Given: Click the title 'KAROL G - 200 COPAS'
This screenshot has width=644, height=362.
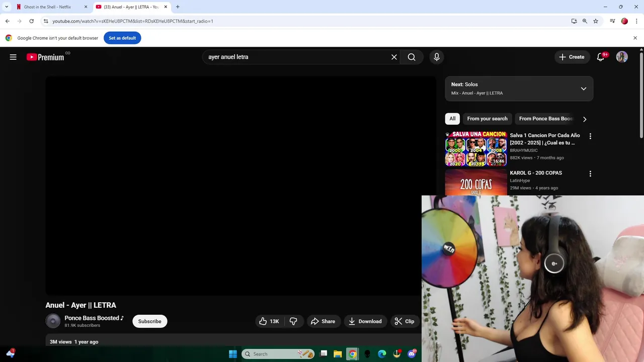Looking at the screenshot, I should pyautogui.click(x=536, y=173).
